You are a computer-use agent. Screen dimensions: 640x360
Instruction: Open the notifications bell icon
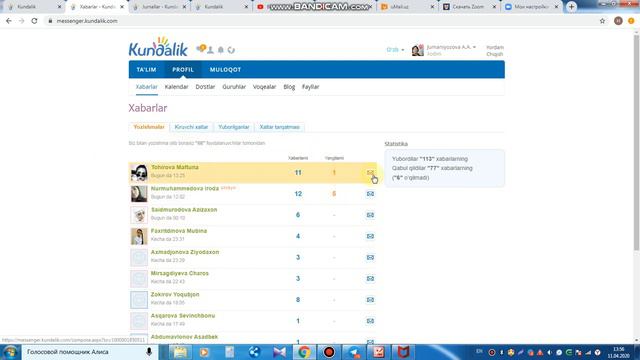[x=221, y=50]
